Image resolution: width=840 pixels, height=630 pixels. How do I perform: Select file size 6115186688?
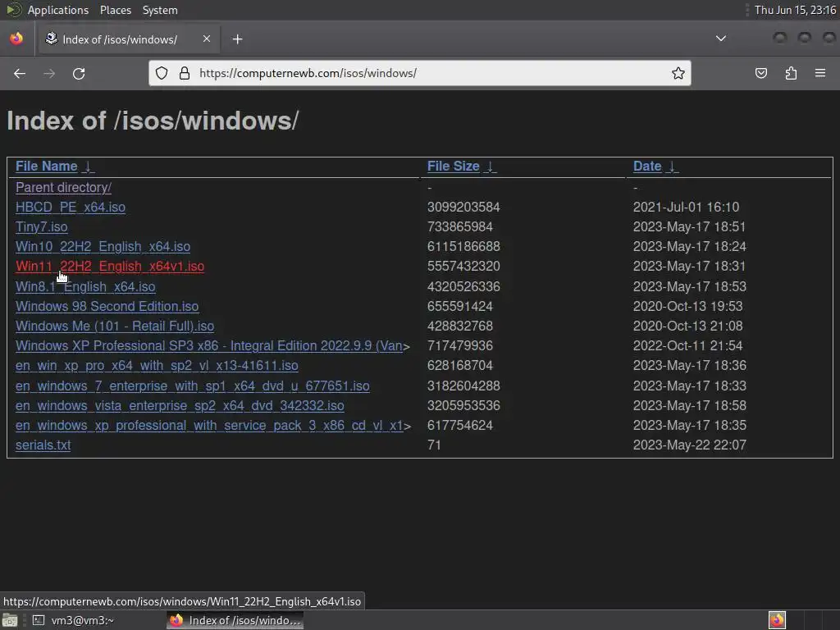click(x=463, y=246)
